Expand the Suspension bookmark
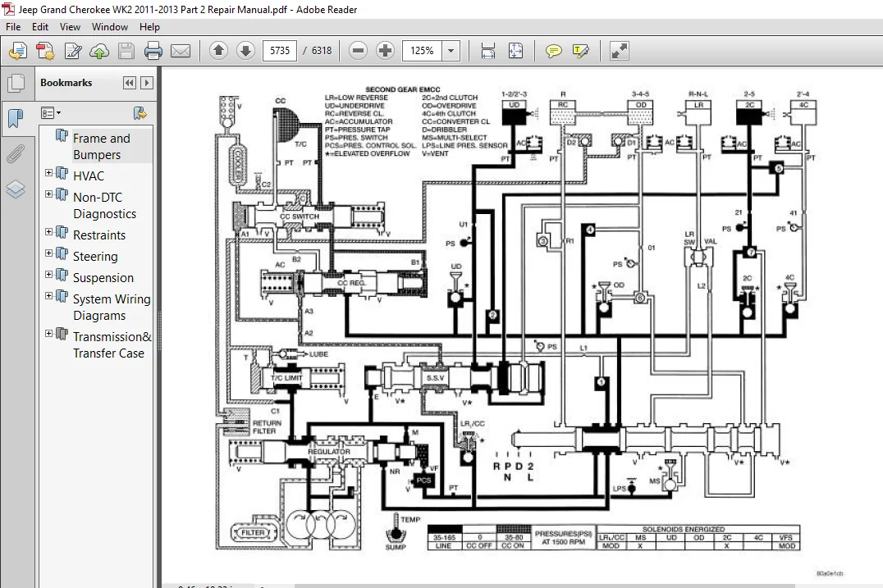Viewport: 883px width, 588px height. 49,275
